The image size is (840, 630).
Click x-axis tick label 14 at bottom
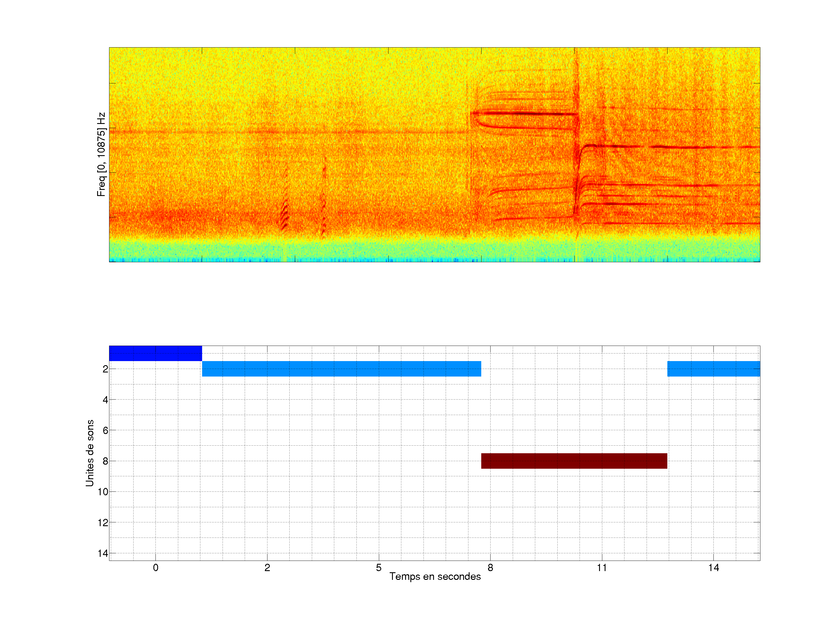(713, 568)
